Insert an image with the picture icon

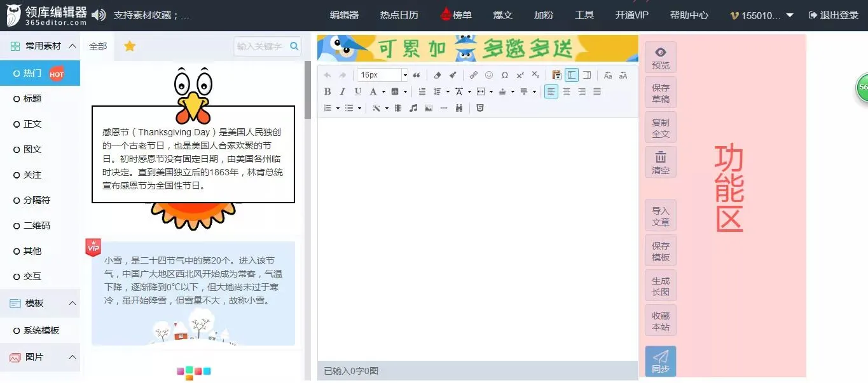pos(429,108)
